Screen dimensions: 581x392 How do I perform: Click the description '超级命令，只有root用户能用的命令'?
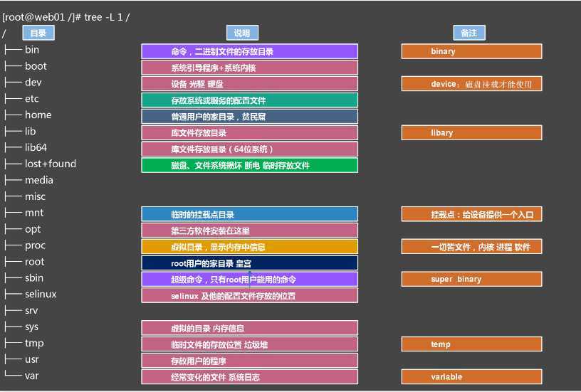click(249, 280)
